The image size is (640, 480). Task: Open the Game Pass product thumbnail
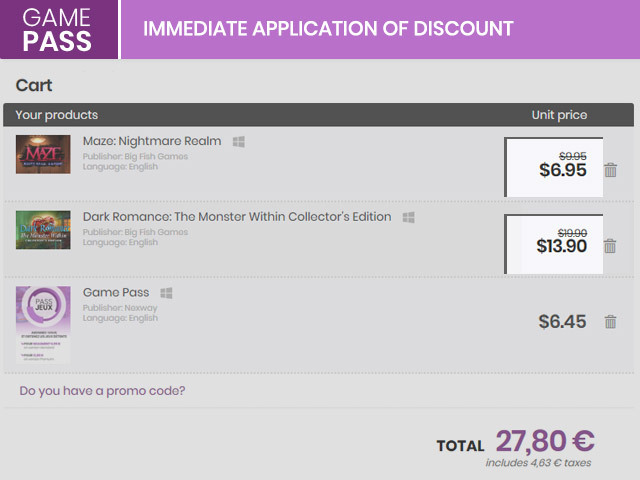[43, 324]
